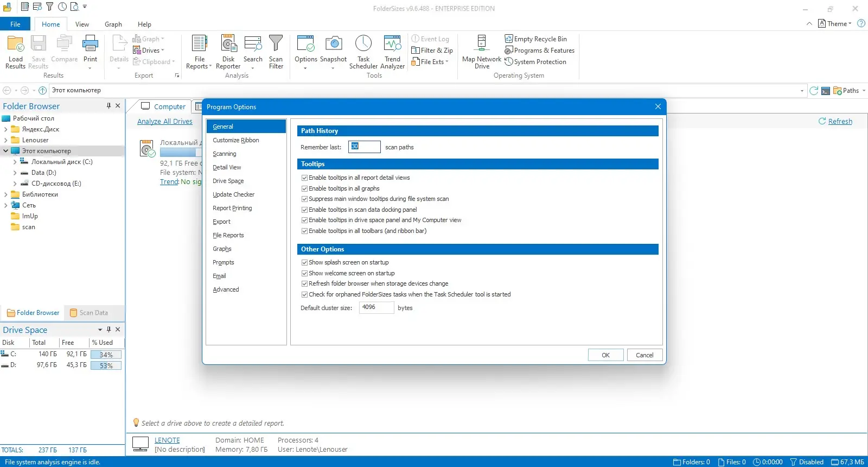Select Customize Ribbon options page
The height and width of the screenshot is (467, 868).
click(x=246, y=140)
